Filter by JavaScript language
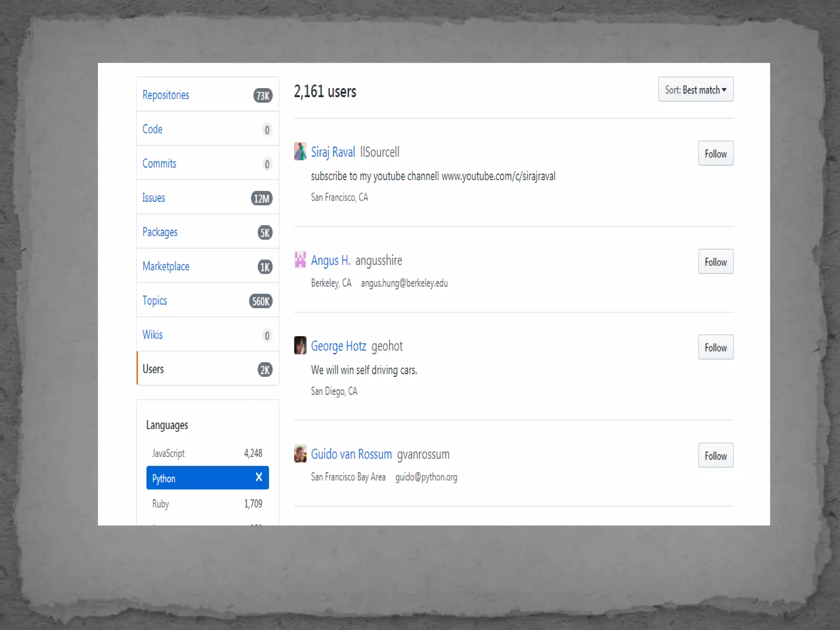 168,453
